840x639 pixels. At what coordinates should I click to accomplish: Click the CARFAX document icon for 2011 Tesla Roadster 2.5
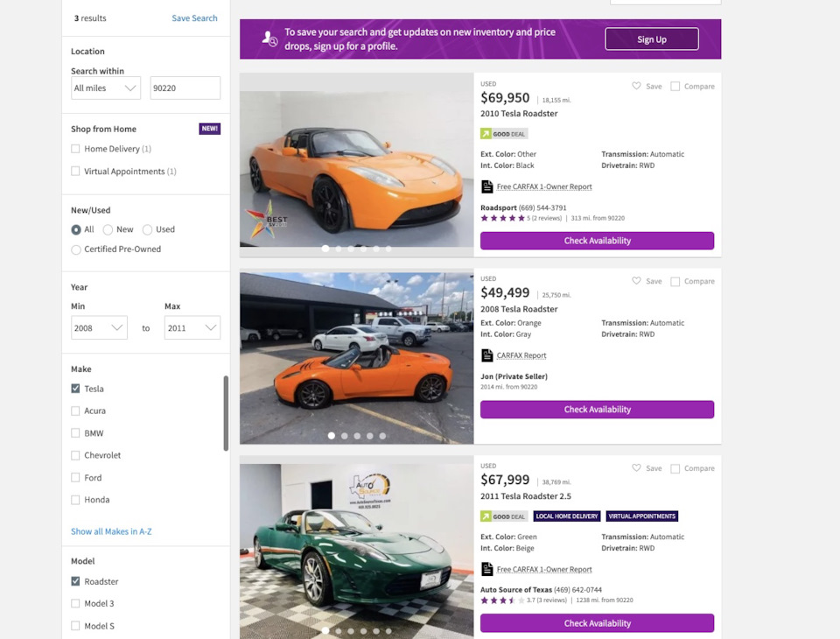487,569
